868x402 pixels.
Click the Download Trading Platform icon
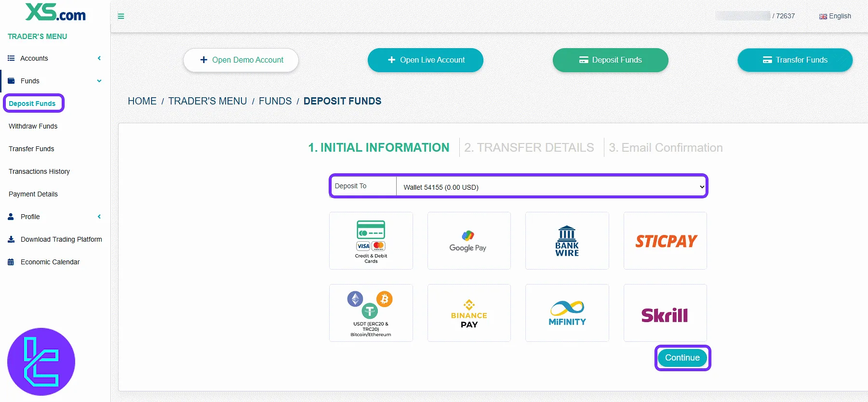pos(11,239)
